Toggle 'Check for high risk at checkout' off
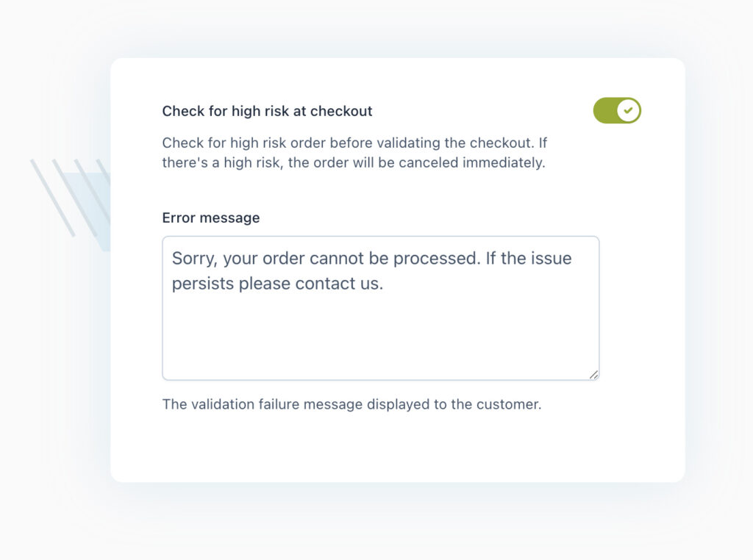 (618, 110)
